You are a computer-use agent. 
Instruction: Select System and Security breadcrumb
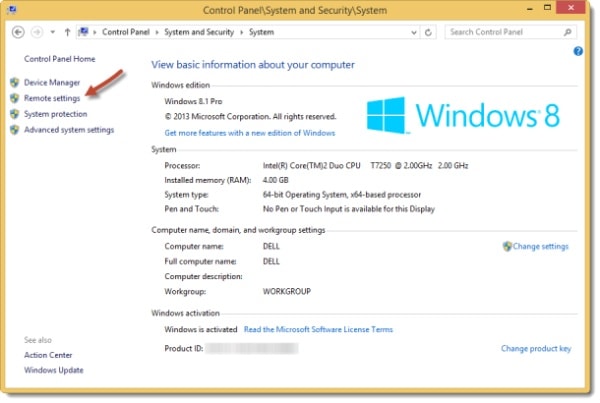coord(199,32)
